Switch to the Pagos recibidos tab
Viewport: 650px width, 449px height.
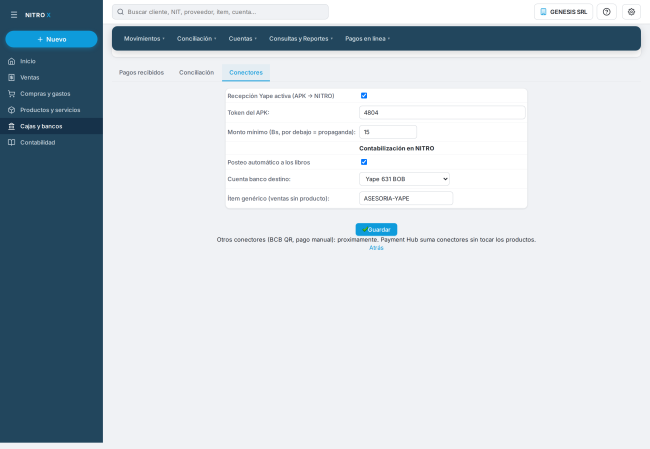point(141,73)
